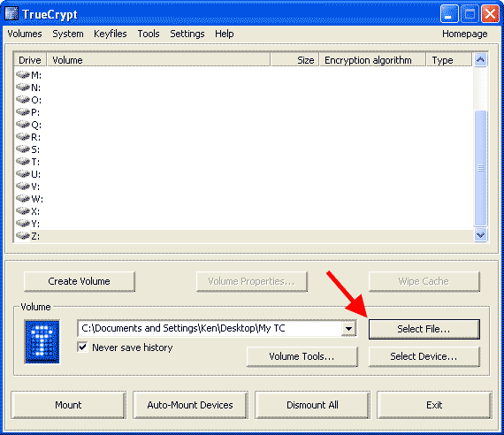Click the volume path text field
This screenshot has width=504, height=435.
[210, 328]
